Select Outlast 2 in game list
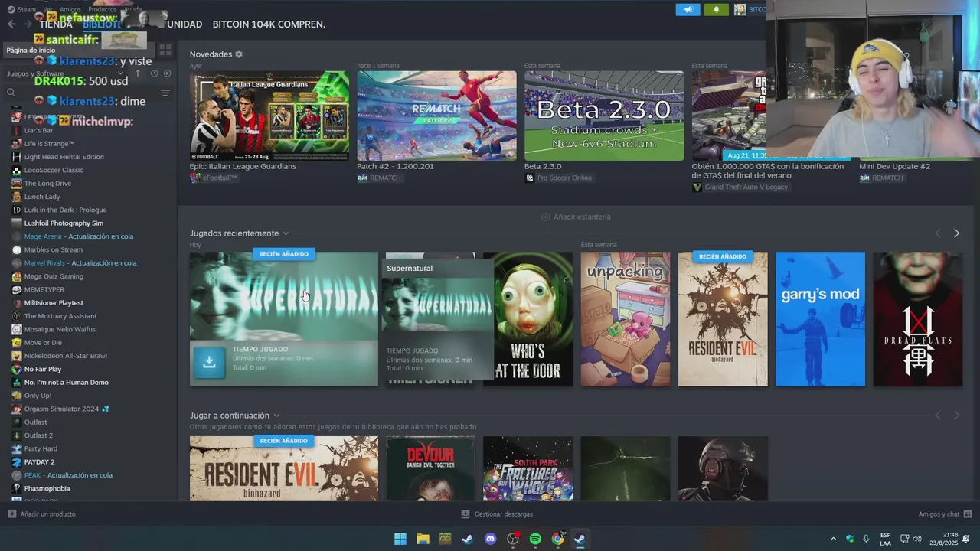Viewport: 980px width, 551px height. point(38,435)
